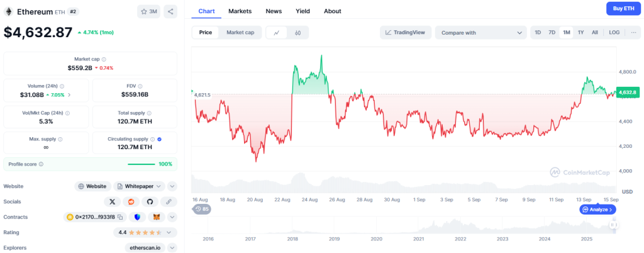Set chart range to 7D
The width and height of the screenshot is (644, 253).
[x=552, y=33]
